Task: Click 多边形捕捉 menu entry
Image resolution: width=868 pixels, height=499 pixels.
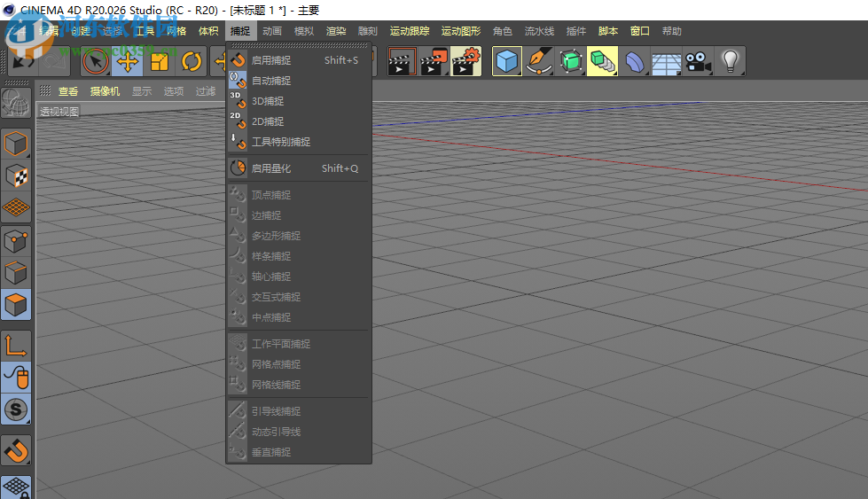Action: pyautogui.click(x=299, y=236)
